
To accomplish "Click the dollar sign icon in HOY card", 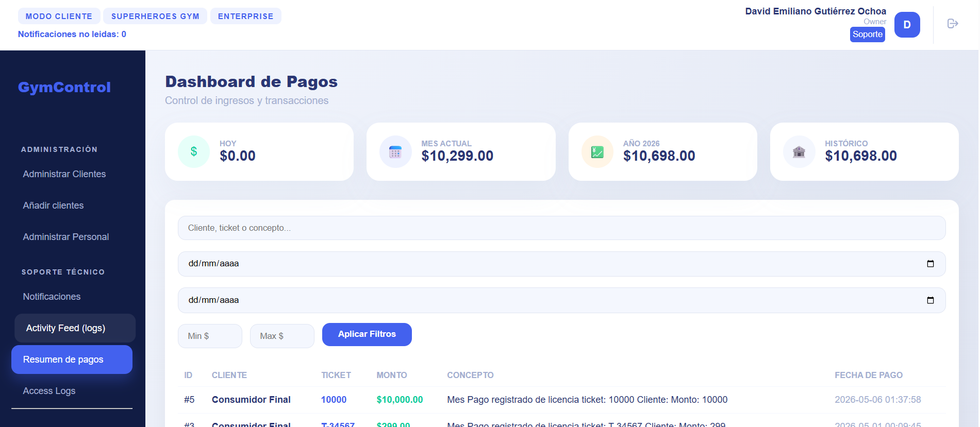I will click(194, 151).
